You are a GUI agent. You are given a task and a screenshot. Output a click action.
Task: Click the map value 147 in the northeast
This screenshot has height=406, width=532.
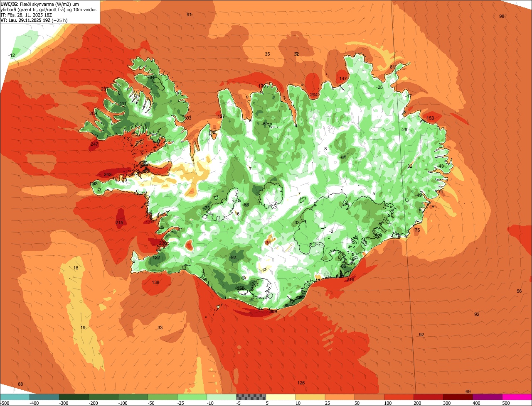(x=343, y=78)
